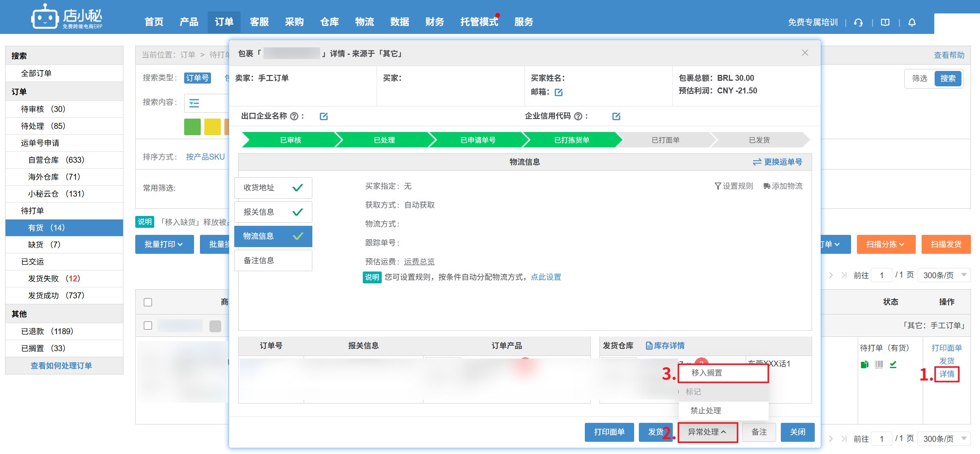The height and width of the screenshot is (454, 980).
Task: Click the customer service headset icon
Action: click(x=858, y=22)
